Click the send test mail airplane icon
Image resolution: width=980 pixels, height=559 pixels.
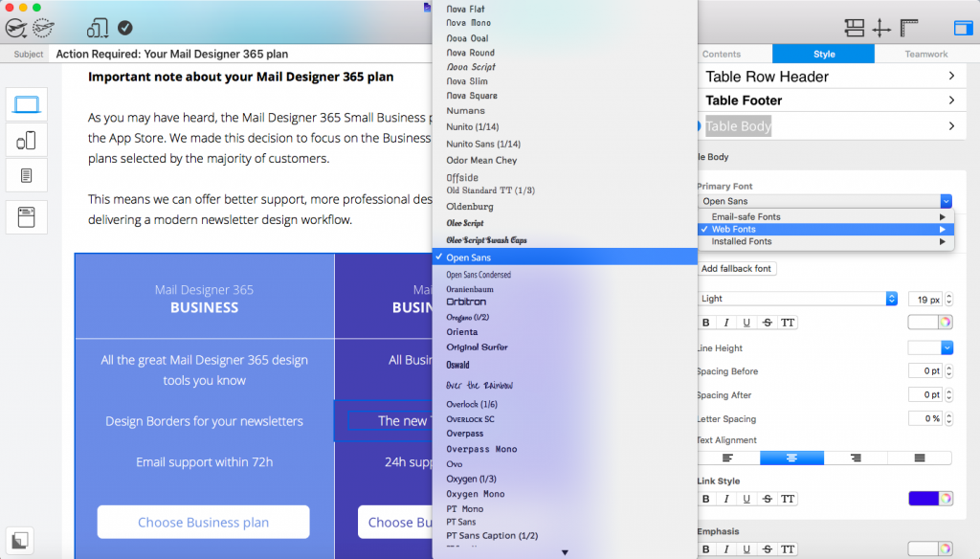[43, 28]
